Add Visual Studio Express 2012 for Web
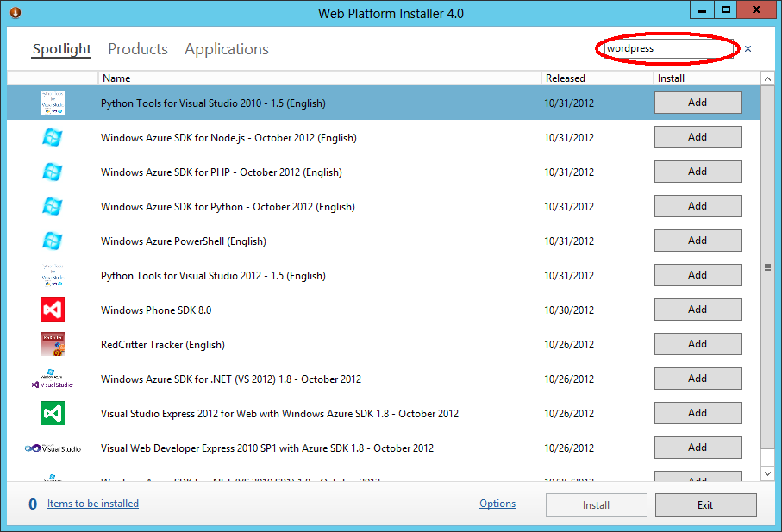Viewport: 782px width, 532px height. click(x=698, y=413)
